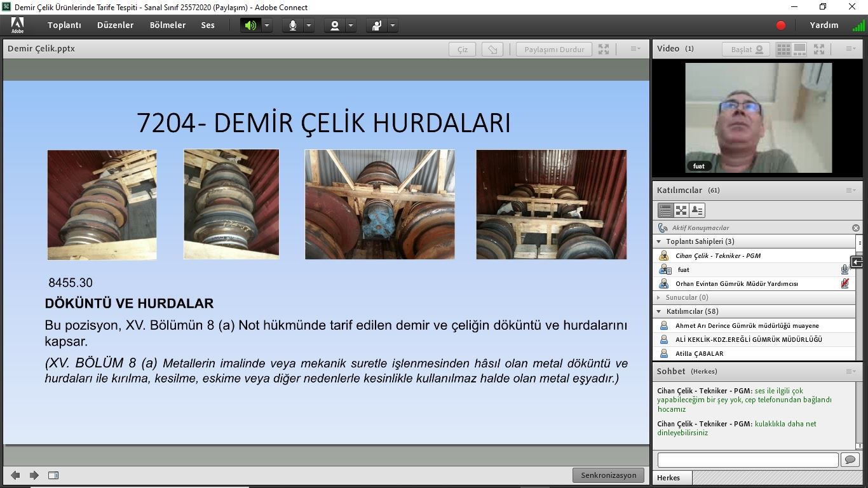Open the dropdown arrow beside the microphone
Image resolution: width=868 pixels, height=488 pixels.
(309, 25)
